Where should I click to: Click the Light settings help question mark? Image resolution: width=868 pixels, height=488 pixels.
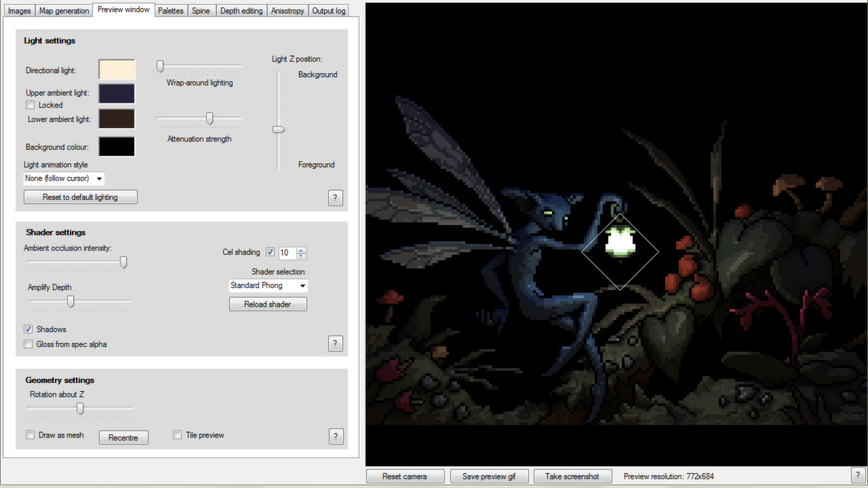pyautogui.click(x=335, y=197)
